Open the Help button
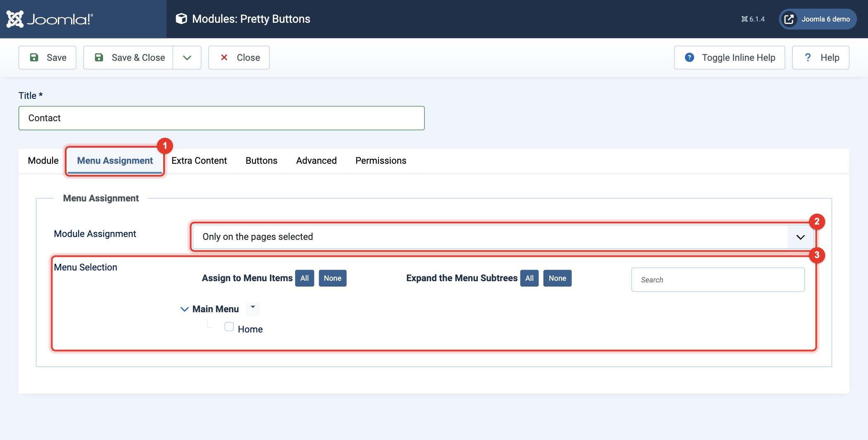The image size is (868, 440). (820, 57)
